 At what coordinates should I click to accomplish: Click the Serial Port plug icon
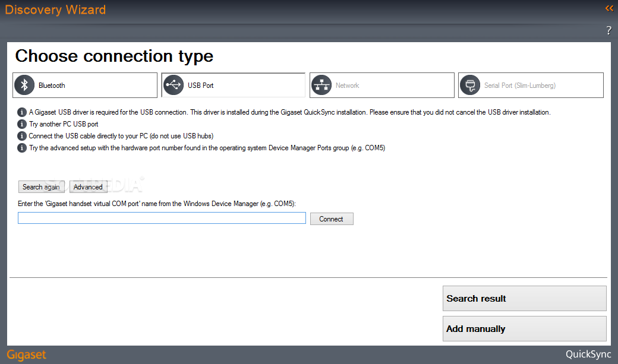pos(470,85)
